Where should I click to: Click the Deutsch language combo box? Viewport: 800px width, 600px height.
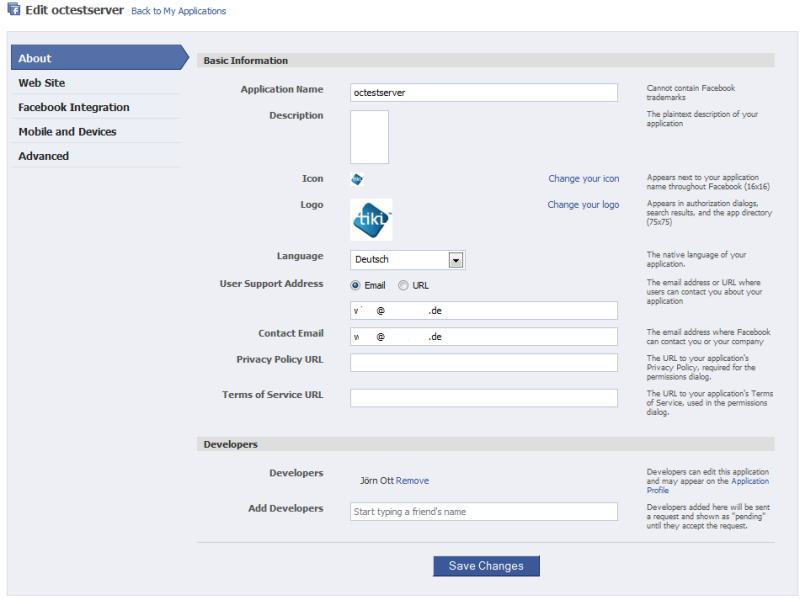407,260
